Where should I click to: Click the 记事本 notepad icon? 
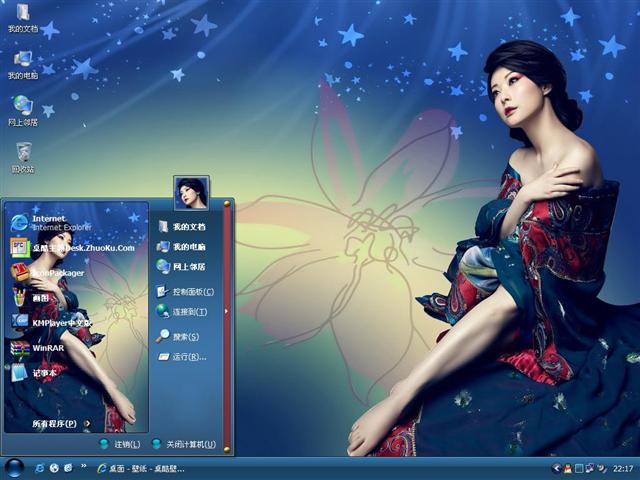tap(19, 372)
